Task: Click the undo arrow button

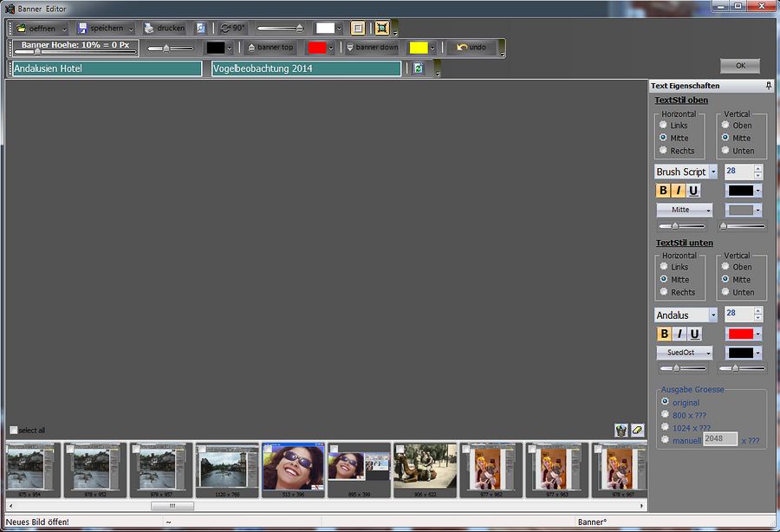Action: pyautogui.click(x=471, y=48)
